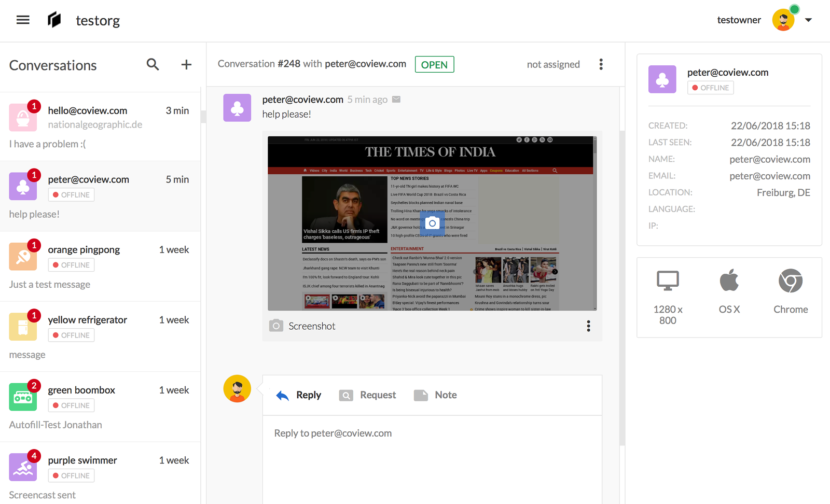Open the hamburger navigation menu

(23, 20)
